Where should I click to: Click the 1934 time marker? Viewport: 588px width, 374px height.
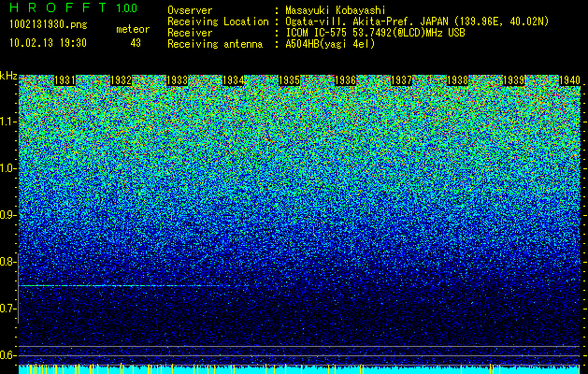(234, 80)
